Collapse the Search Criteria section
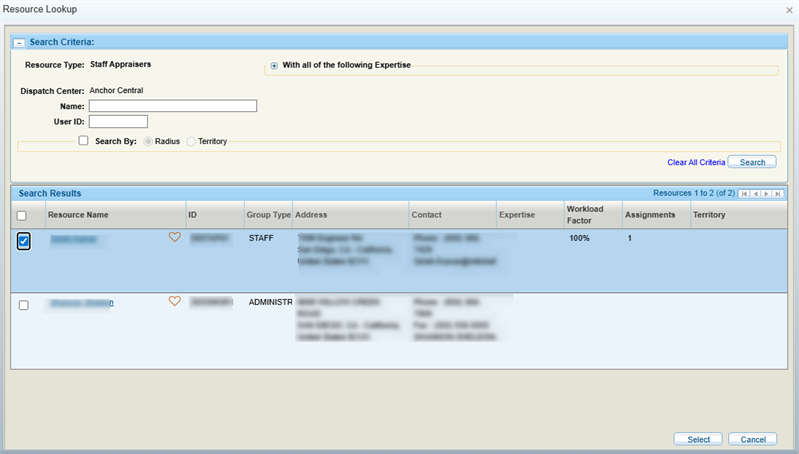This screenshot has width=799, height=454. [x=19, y=43]
